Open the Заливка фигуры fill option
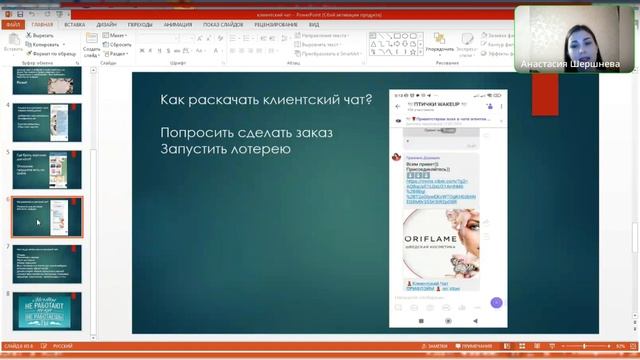The width and height of the screenshot is (640, 360). pos(497,36)
